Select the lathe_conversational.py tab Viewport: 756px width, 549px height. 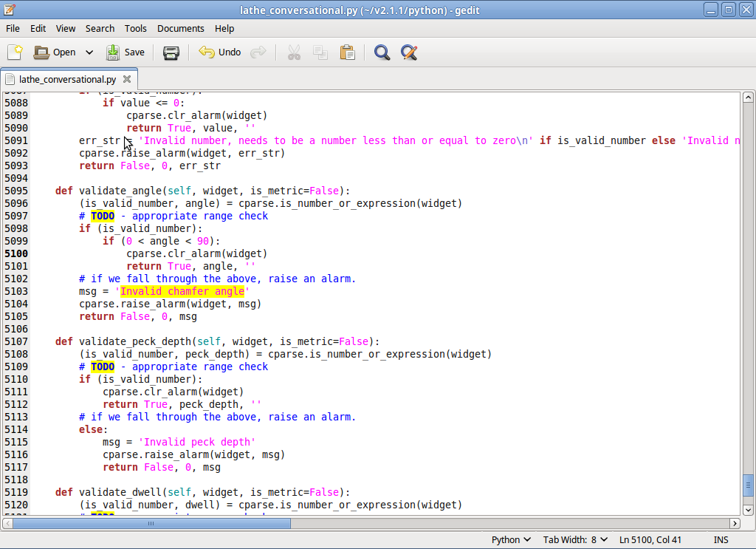click(x=67, y=79)
